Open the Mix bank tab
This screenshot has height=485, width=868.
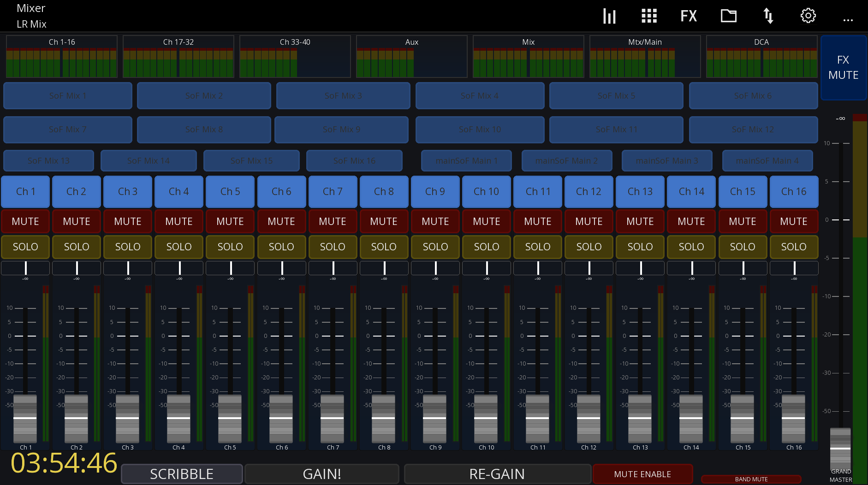point(529,57)
